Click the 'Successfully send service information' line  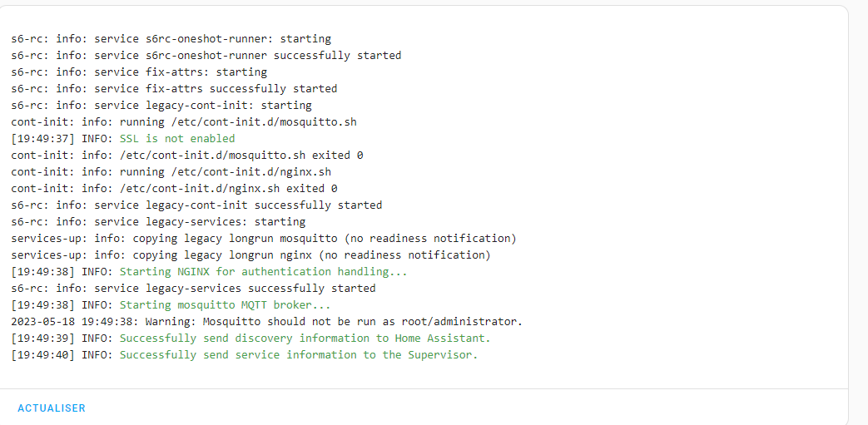299,355
